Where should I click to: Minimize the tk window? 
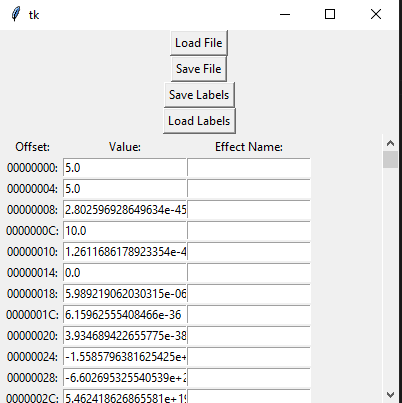285,14
